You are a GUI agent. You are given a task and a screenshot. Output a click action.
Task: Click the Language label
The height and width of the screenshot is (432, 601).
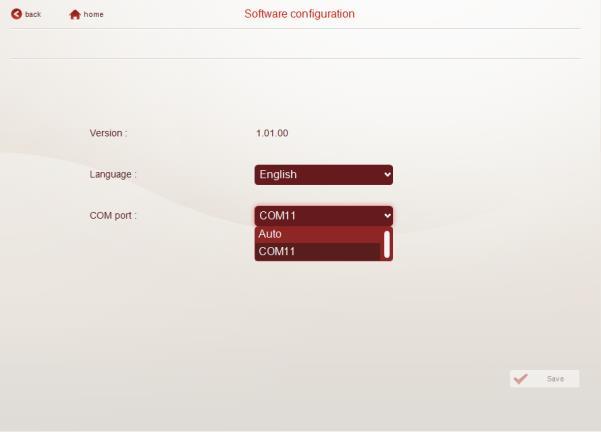[x=113, y=174]
